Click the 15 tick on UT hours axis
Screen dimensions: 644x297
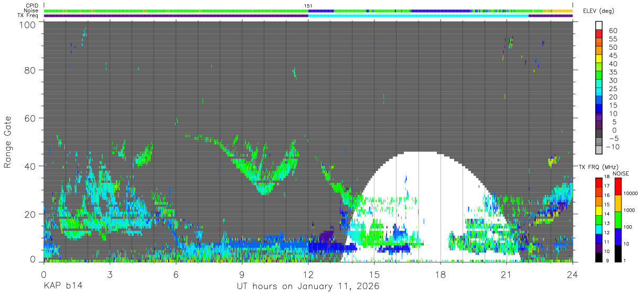pyautogui.click(x=374, y=274)
